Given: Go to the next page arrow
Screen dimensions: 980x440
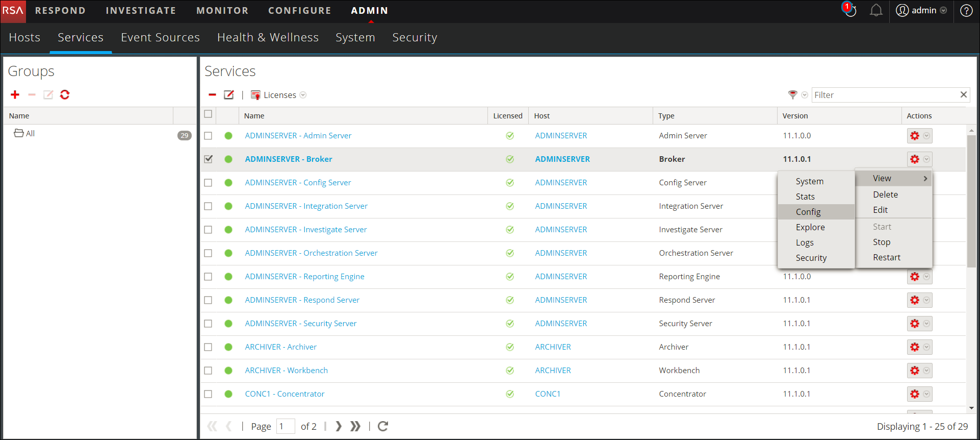Looking at the screenshot, I should click(x=339, y=426).
